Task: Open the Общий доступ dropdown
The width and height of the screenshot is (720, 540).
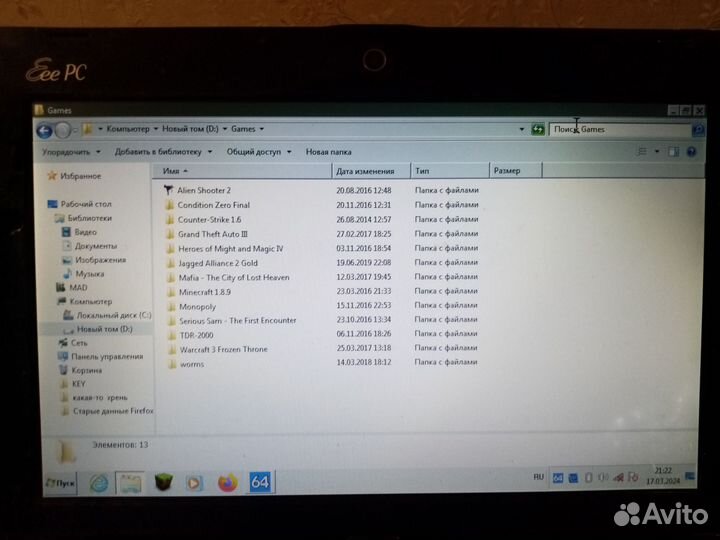Action: point(259,152)
